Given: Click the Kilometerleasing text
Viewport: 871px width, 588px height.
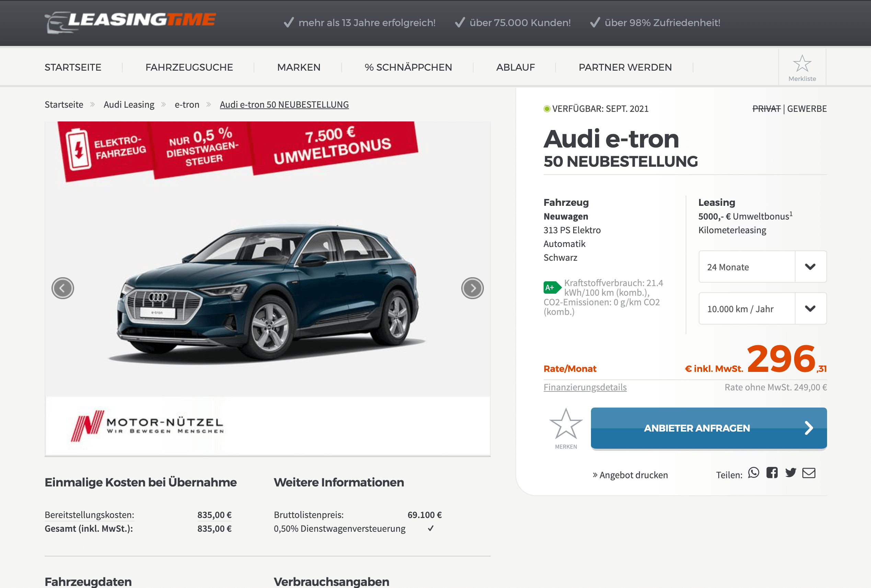Looking at the screenshot, I should pyautogui.click(x=732, y=230).
